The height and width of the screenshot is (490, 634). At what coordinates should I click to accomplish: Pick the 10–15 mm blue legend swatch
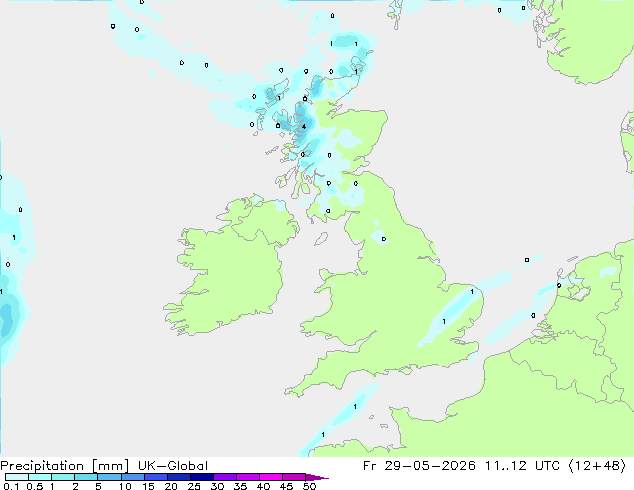click(x=132, y=477)
